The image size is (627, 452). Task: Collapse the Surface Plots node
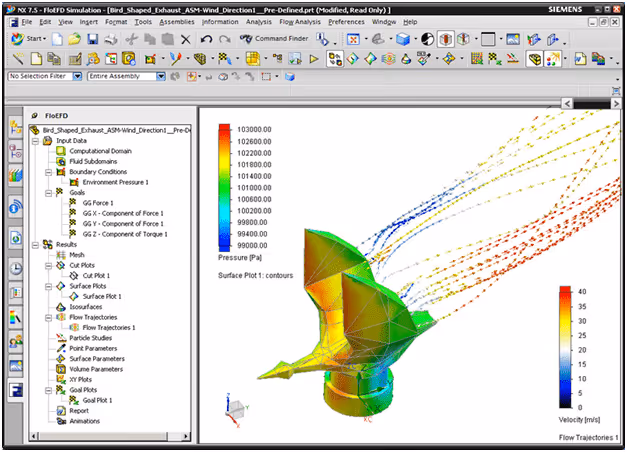[x=48, y=286]
